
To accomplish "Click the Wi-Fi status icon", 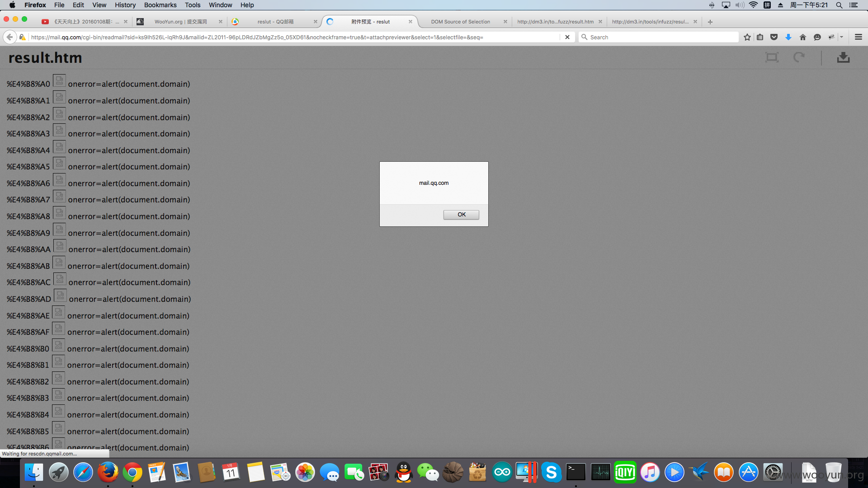I will click(753, 5).
